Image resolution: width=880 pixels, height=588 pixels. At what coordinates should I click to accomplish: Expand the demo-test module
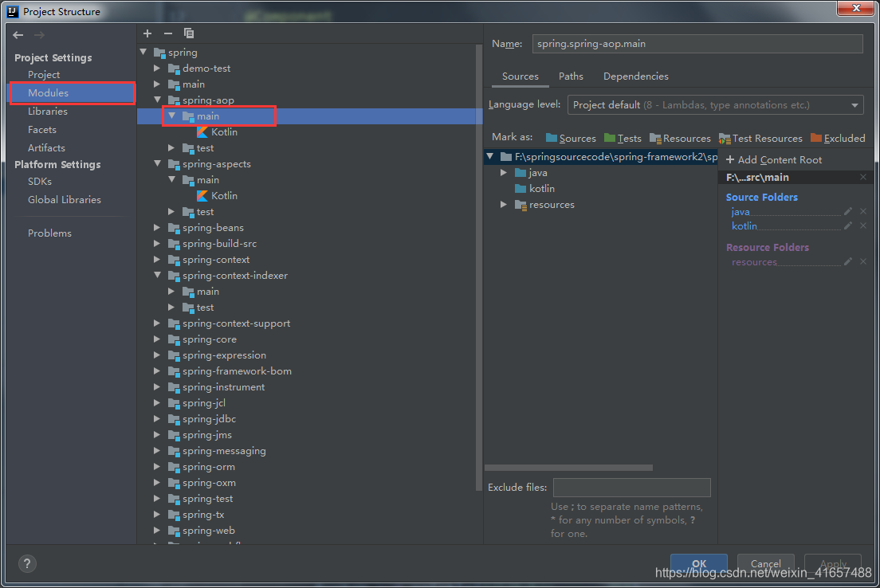[157, 68]
